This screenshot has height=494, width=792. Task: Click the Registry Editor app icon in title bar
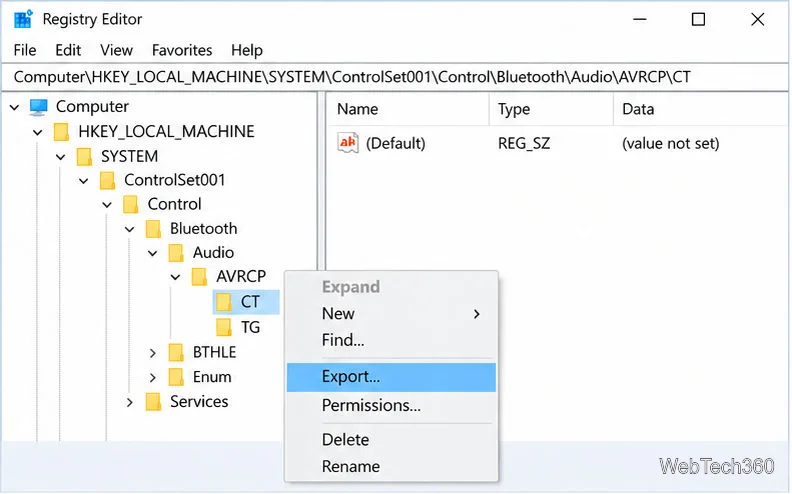[23, 19]
